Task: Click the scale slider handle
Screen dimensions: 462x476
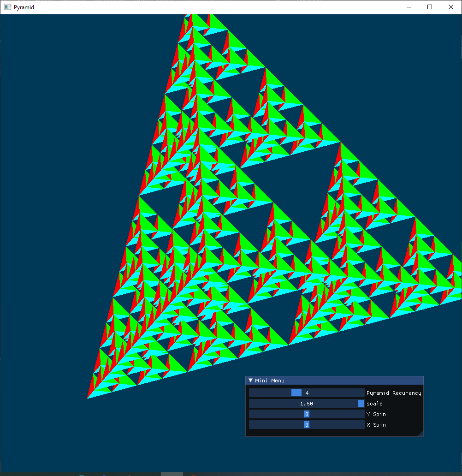Action: point(361,403)
